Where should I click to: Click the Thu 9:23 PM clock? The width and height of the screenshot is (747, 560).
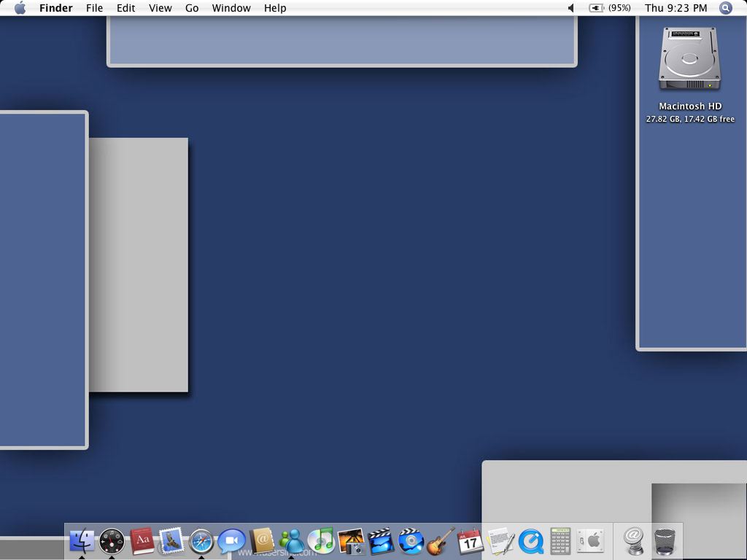676,8
